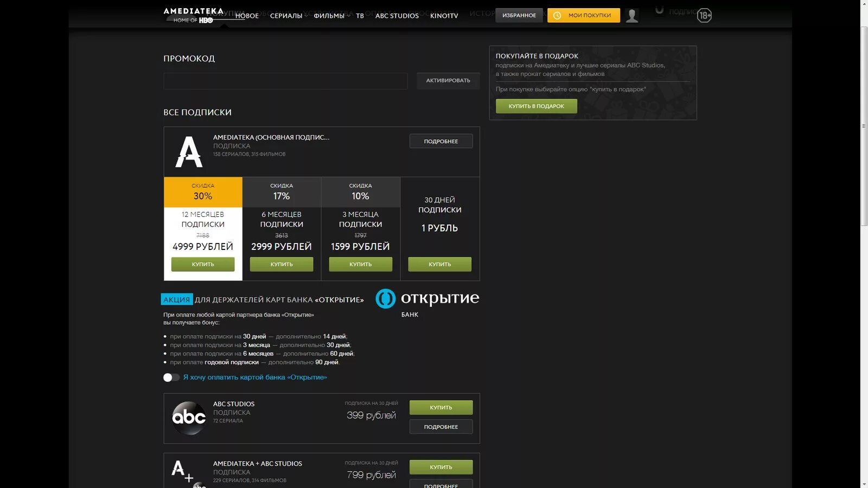Open the Новое menu item
868x488 pixels.
tap(247, 16)
